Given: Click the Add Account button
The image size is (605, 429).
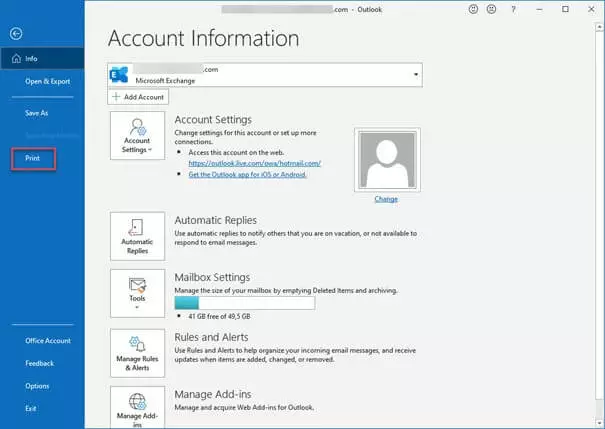Looking at the screenshot, I should (138, 97).
